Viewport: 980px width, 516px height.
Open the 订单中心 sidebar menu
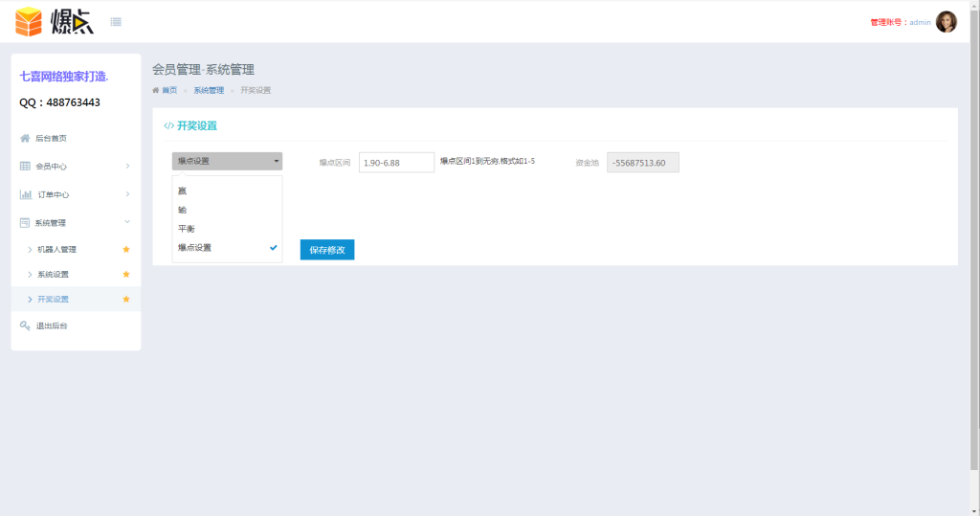pos(54,194)
